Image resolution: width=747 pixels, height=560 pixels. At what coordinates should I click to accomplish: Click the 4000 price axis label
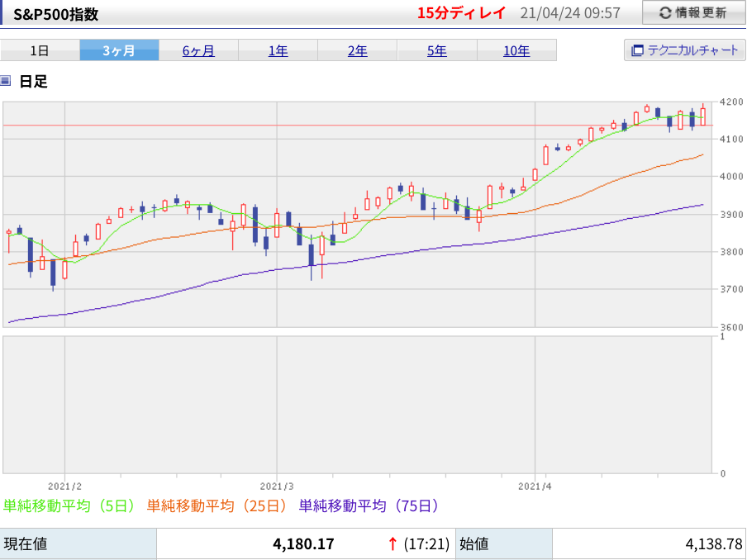tap(731, 177)
